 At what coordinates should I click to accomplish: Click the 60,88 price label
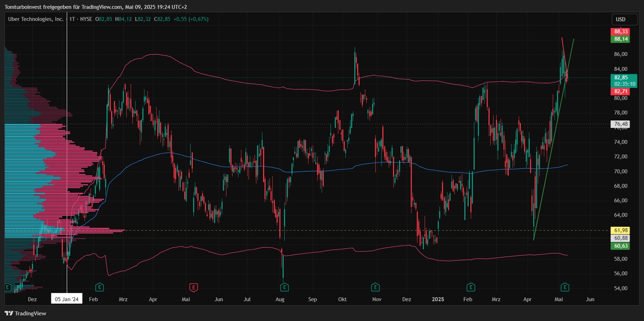tap(621, 238)
